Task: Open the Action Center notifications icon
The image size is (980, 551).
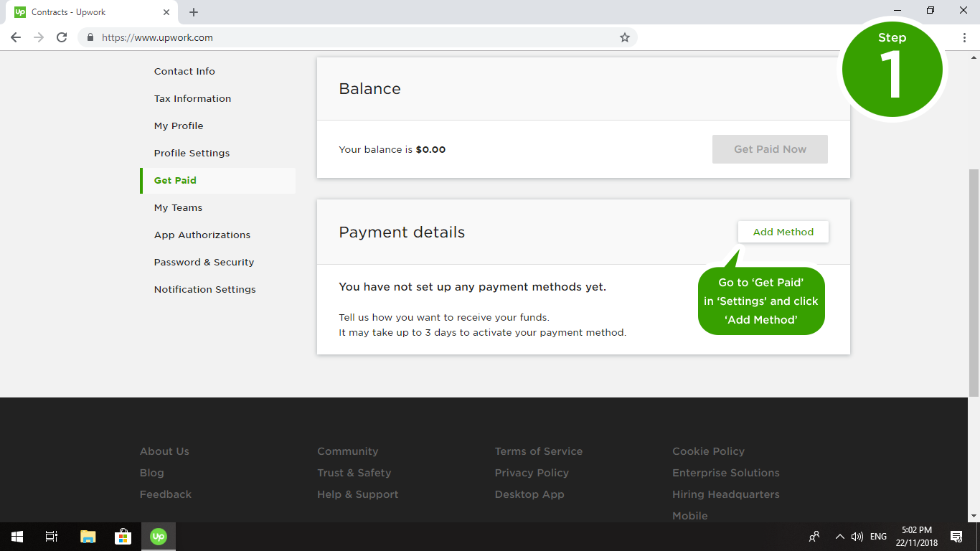Action: pos(956,536)
